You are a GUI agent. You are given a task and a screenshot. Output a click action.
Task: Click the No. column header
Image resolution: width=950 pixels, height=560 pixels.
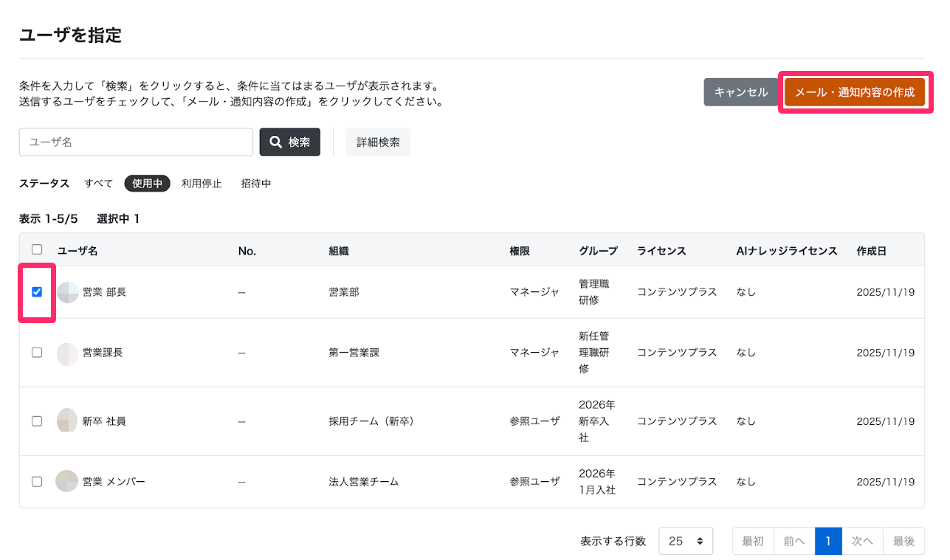247,251
